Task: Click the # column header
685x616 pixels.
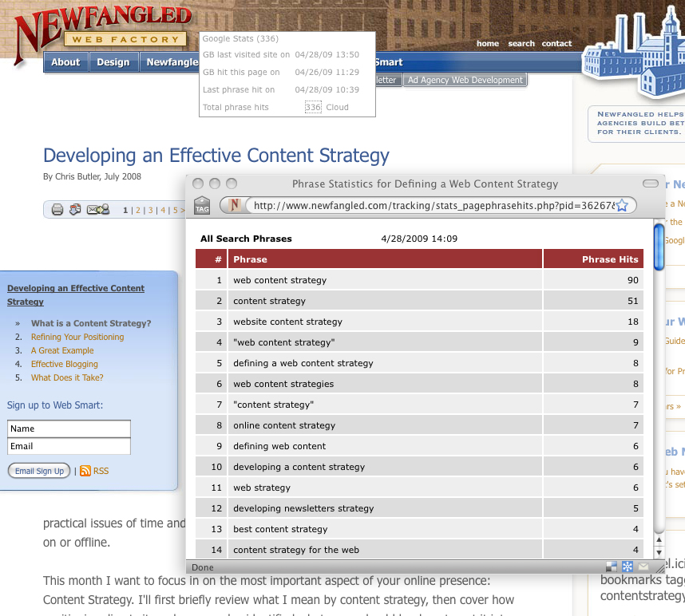Action: point(211,259)
